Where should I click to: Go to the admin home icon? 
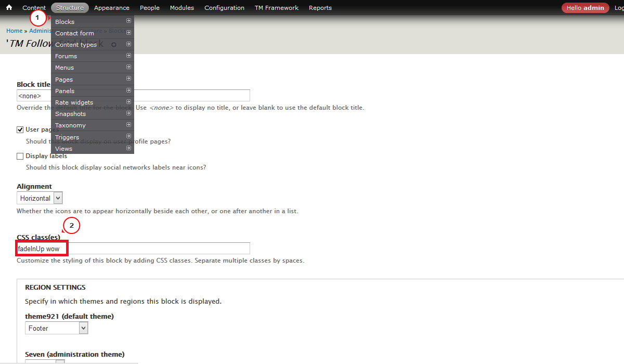point(9,7)
